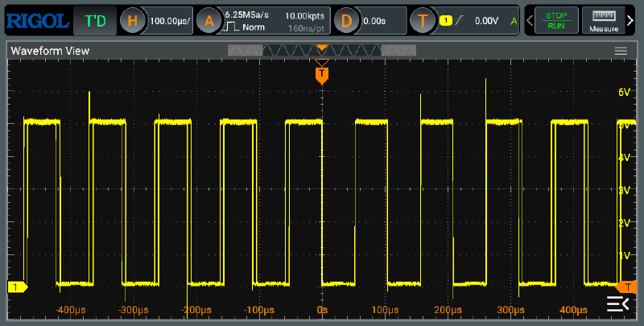Screen dimensions: 644x326
Task: Select the 100.00µs/ timebase value
Action: (x=170, y=21)
